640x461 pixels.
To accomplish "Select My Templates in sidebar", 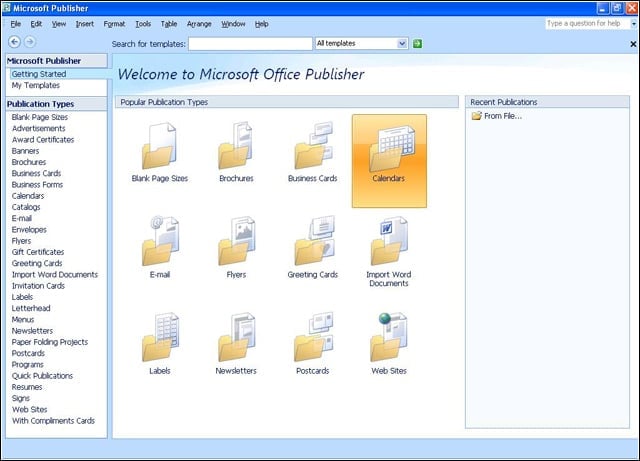I will coord(36,85).
